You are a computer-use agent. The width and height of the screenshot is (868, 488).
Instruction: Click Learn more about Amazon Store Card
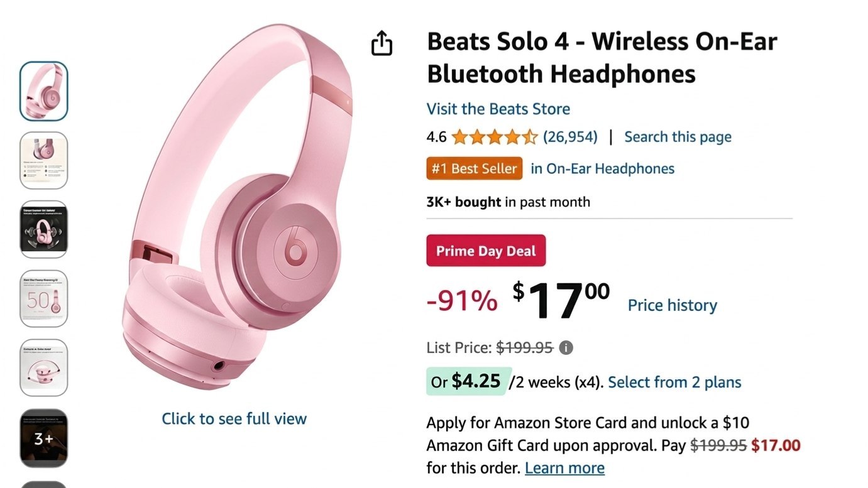pos(564,468)
